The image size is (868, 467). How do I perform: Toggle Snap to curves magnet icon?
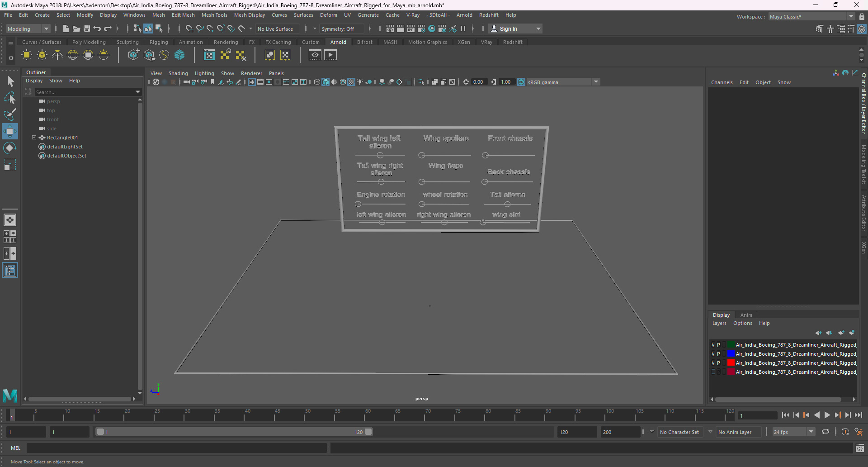(x=200, y=29)
